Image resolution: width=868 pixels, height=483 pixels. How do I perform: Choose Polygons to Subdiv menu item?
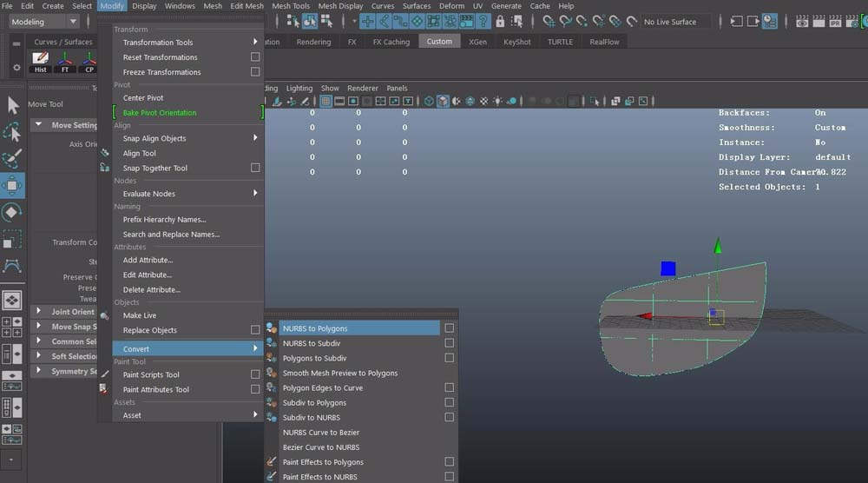pyautogui.click(x=314, y=358)
